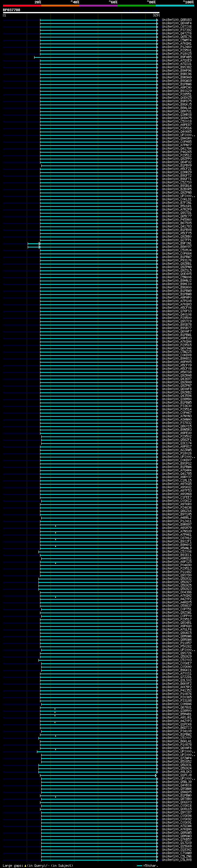Select the UniRef100_Q17GX9 label
197x868 pixels.
[177, 843]
